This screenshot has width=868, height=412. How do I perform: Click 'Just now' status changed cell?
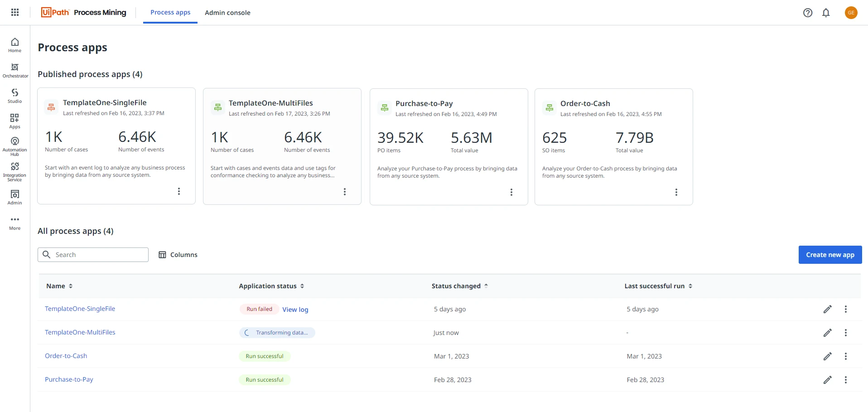point(446,333)
